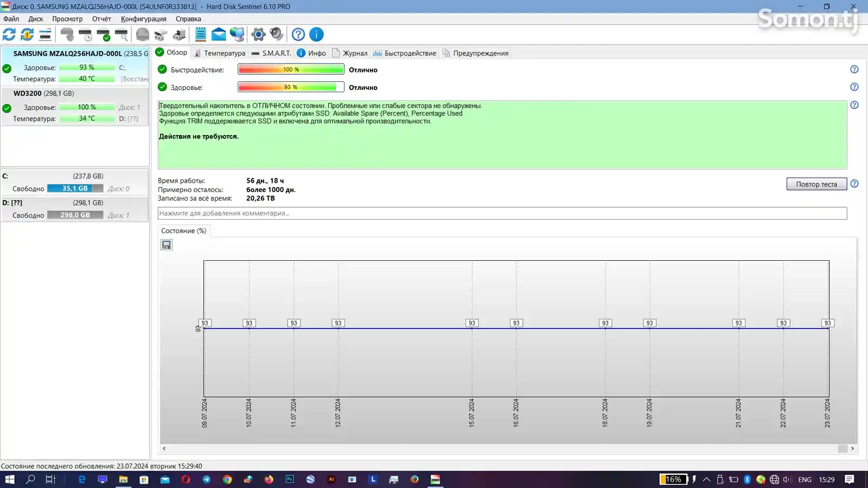Select the D: [??] partition row
This screenshot has width=868, height=488.
pyautogui.click(x=75, y=209)
